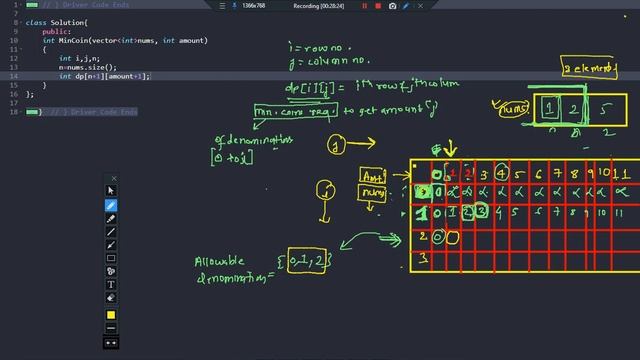Click line 14 dp array declaration
This screenshot has height=360, width=640.
coord(104,76)
